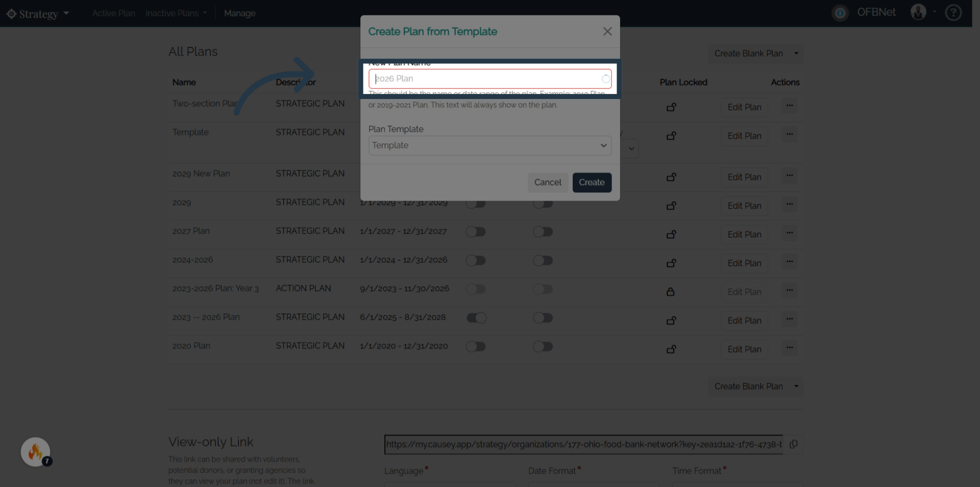Open the ellipsis actions for the Template row
980x487 pixels.
tap(790, 134)
